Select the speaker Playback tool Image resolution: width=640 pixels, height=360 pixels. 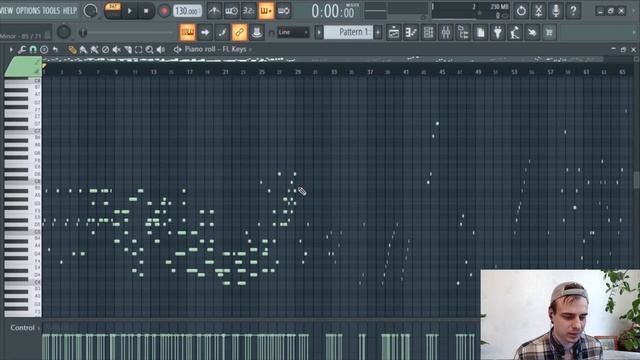(x=161, y=50)
